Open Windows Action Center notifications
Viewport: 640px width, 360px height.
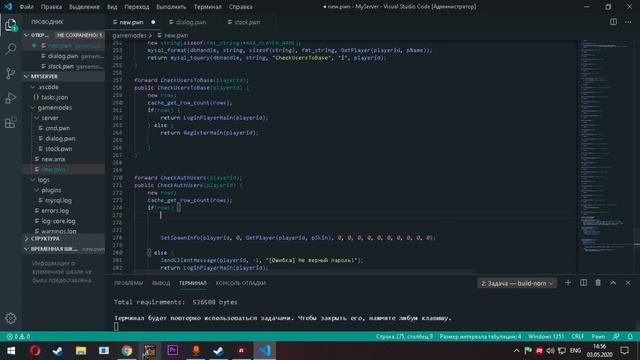pyautogui.click(x=624, y=351)
